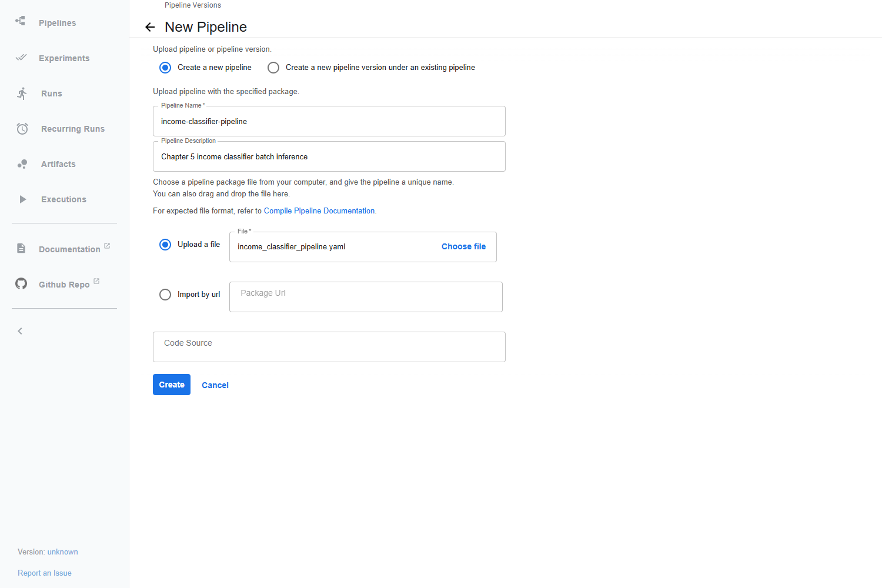882x588 pixels.
Task: Click the unknown version link
Action: (x=63, y=552)
